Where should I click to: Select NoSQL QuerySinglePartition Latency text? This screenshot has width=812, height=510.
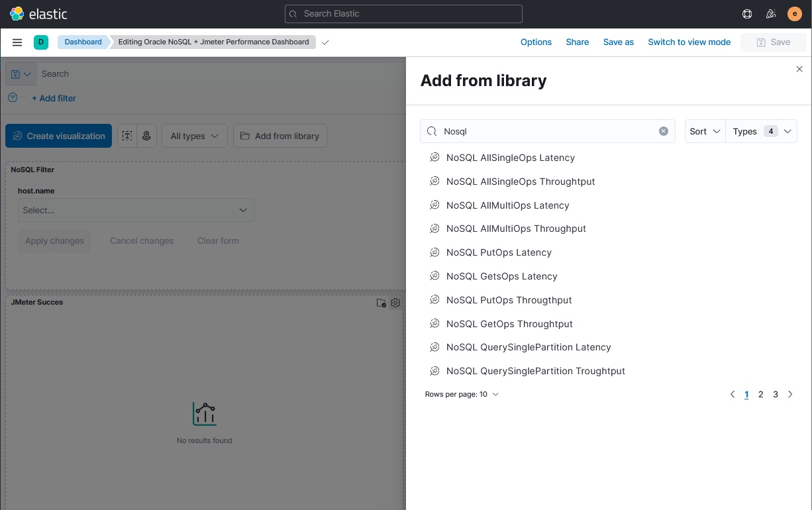tap(529, 347)
